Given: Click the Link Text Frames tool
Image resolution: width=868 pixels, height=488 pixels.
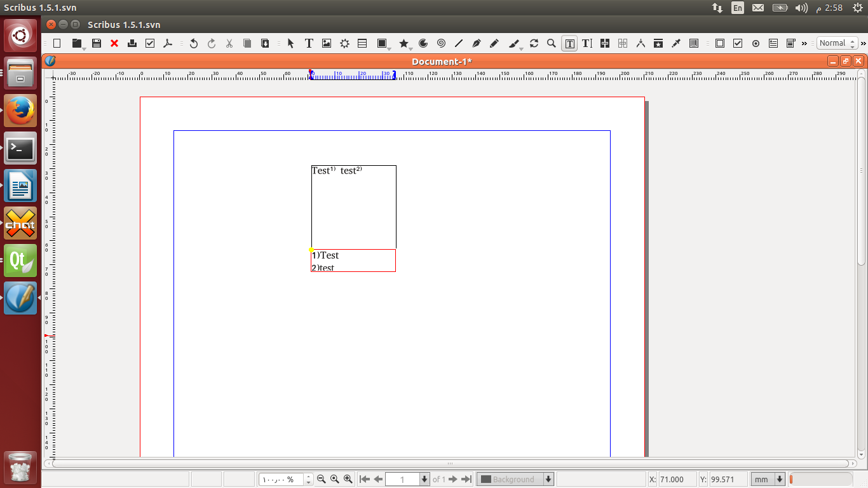Looking at the screenshot, I should click(x=605, y=43).
